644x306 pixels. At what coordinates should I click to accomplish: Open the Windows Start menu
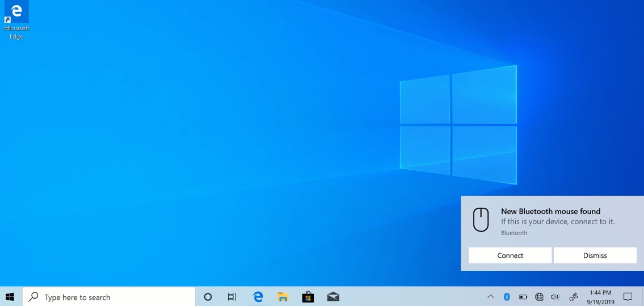(10, 296)
